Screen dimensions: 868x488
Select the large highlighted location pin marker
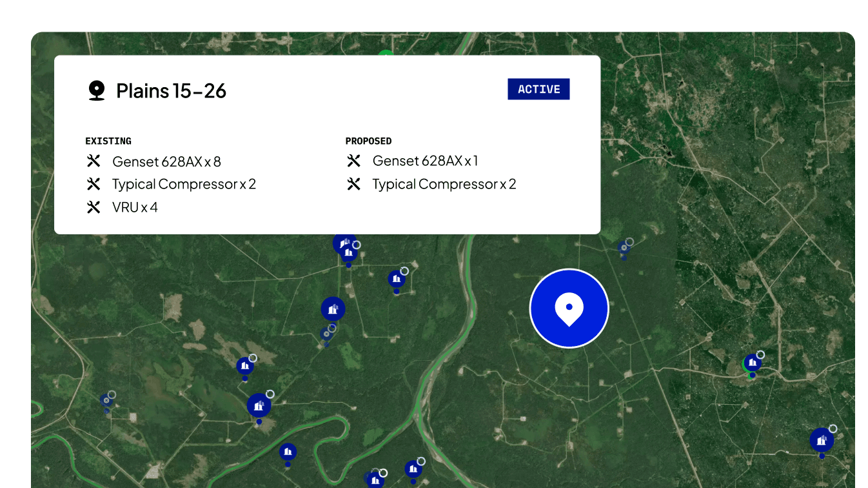[x=569, y=309]
